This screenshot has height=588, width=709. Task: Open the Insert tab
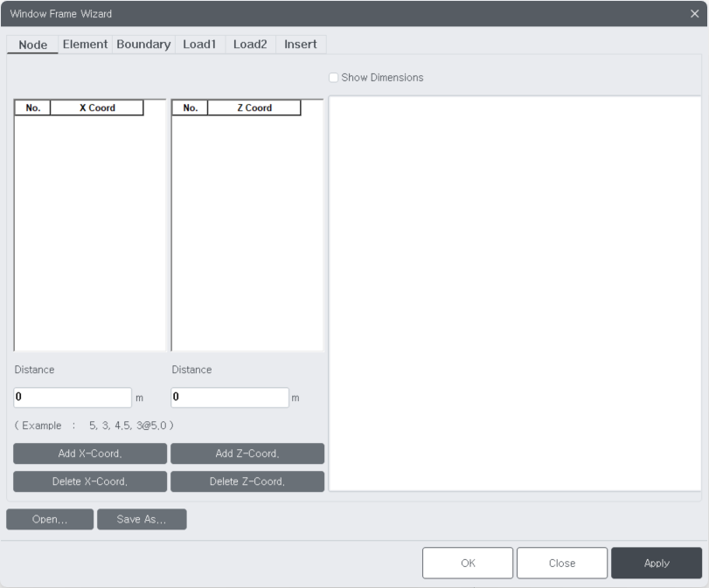[x=300, y=44]
